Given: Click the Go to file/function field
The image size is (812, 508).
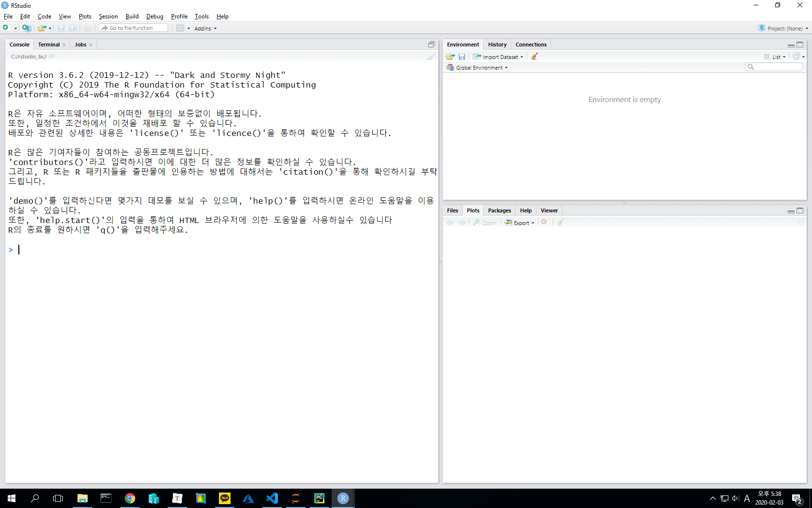Looking at the screenshot, I should pyautogui.click(x=133, y=28).
